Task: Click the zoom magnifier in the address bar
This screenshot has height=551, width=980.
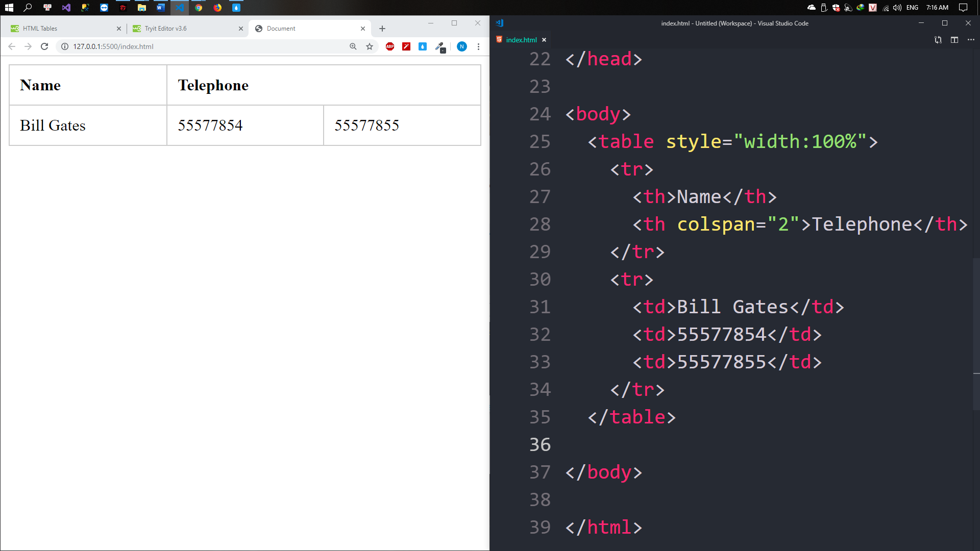Action: (x=353, y=46)
